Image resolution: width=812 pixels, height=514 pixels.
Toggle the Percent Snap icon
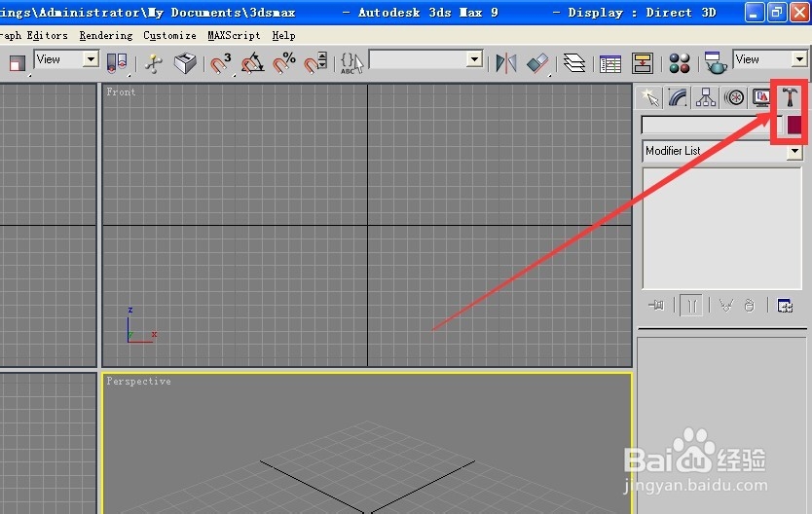283,63
